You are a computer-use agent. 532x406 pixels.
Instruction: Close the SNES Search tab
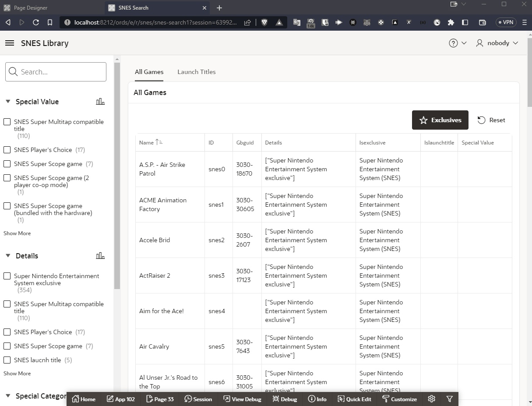(x=204, y=8)
